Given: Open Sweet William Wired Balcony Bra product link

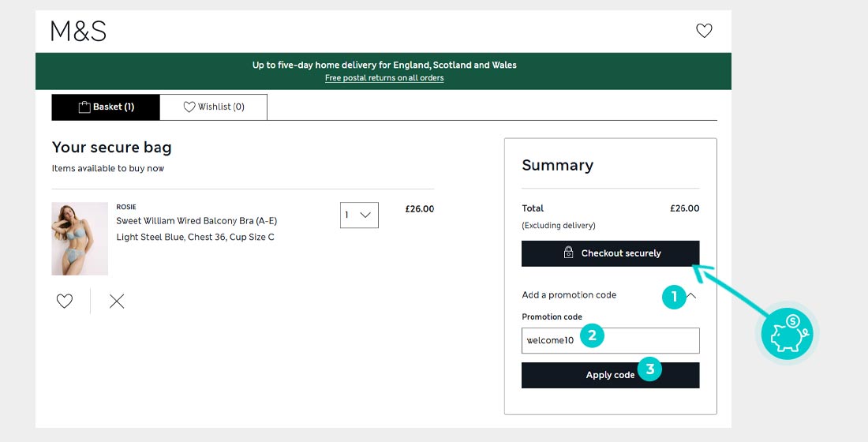Looking at the screenshot, I should coord(196,221).
